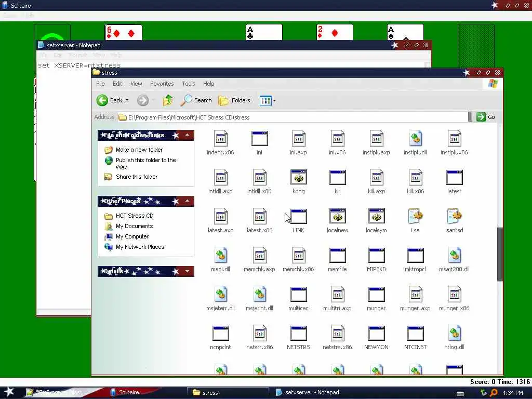
Task: Open the Favorites menu
Action: tap(162, 84)
